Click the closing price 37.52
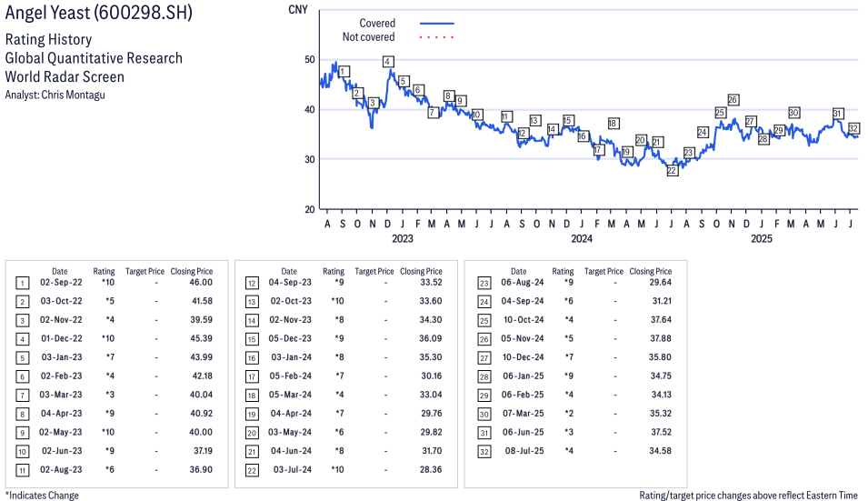The height and width of the screenshot is (501, 868). [x=661, y=432]
